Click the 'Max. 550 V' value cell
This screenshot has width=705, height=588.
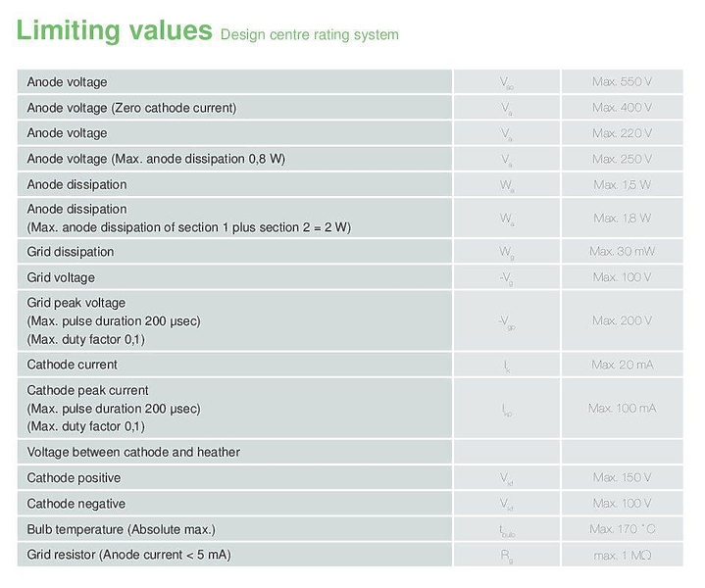point(622,82)
